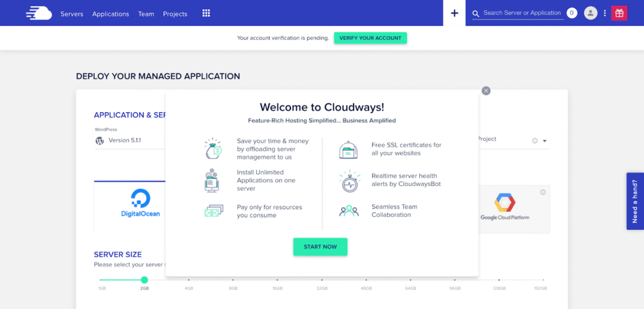Screen dimensions: 644x309
Task: Close the Welcome to Cloudways popup
Action: pos(486,91)
